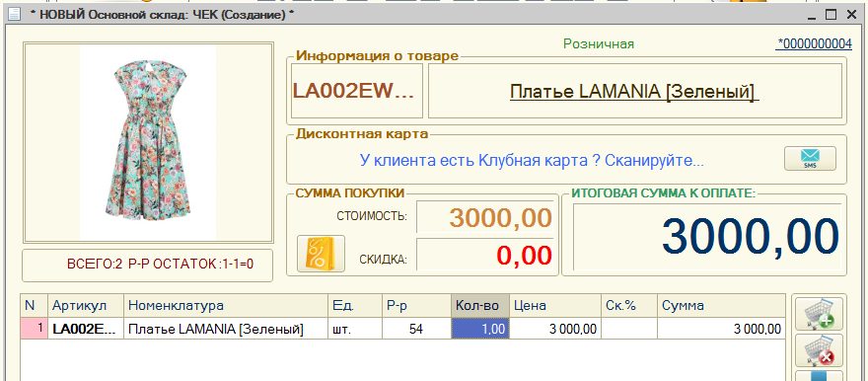Click the dress product image
The width and height of the screenshot is (868, 381).
tap(148, 142)
